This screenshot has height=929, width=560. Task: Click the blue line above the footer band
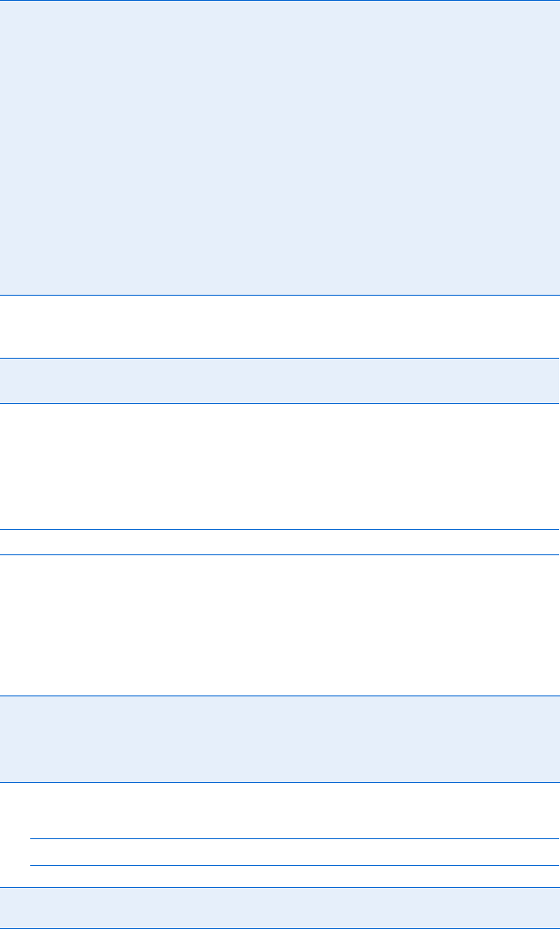point(280,887)
